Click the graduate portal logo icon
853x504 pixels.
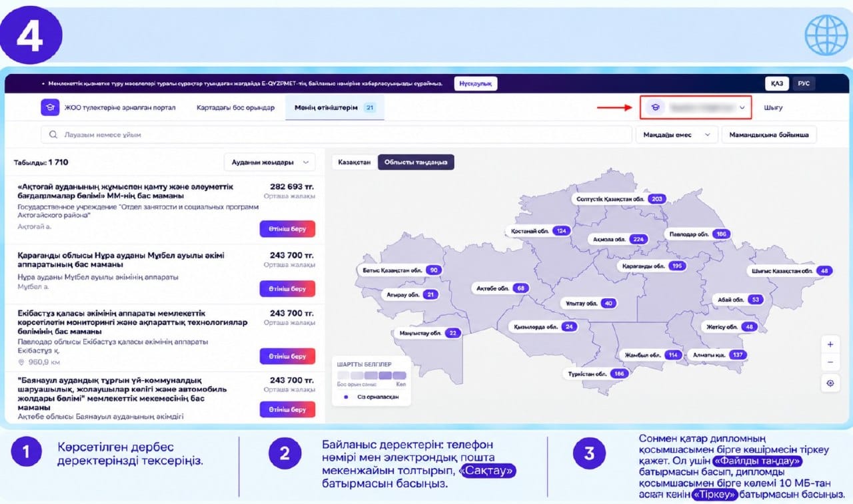click(50, 107)
